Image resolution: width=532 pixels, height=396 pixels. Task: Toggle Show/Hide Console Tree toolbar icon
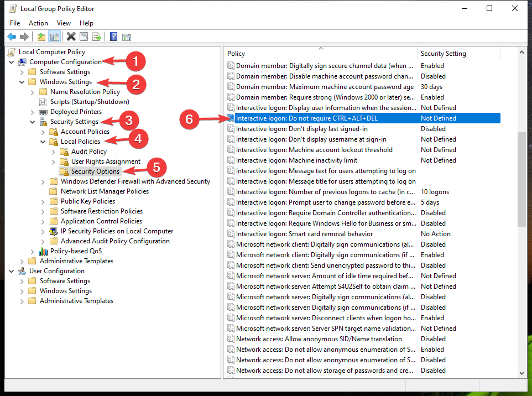[55, 37]
